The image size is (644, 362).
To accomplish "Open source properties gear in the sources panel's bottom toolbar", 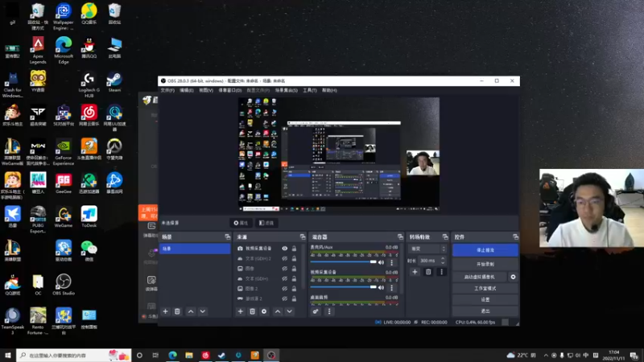I will (264, 311).
